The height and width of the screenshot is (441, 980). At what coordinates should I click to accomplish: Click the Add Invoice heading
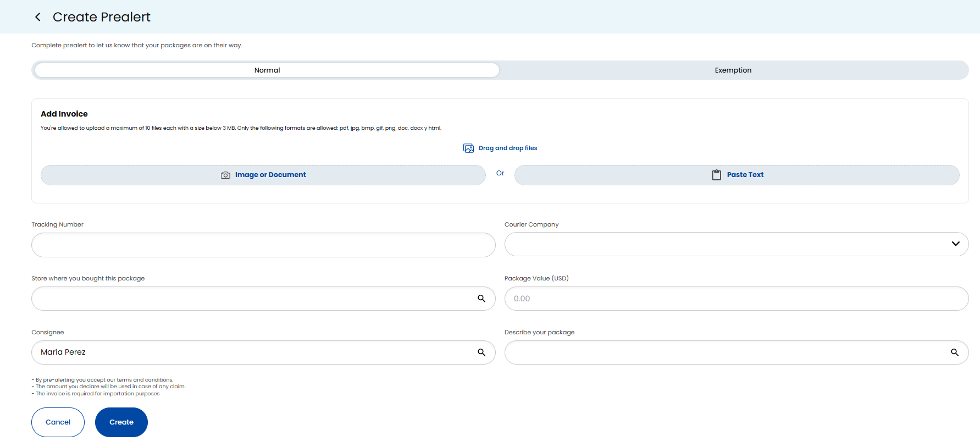point(64,114)
